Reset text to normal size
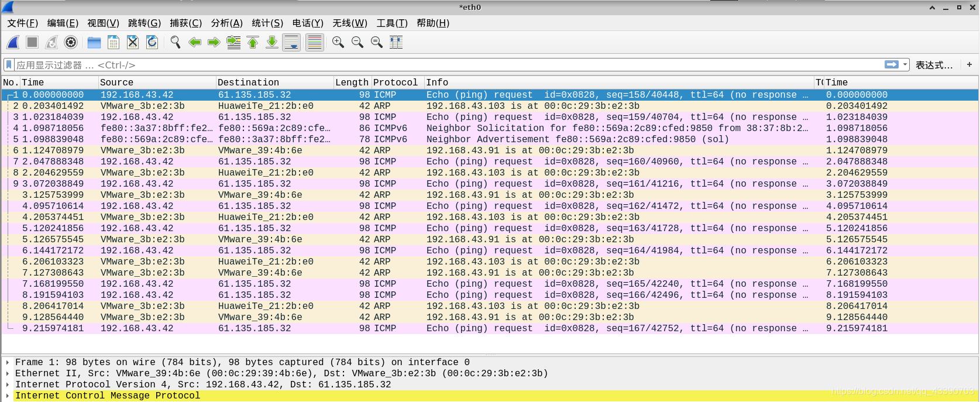Image resolution: width=980 pixels, height=402 pixels. pos(377,42)
